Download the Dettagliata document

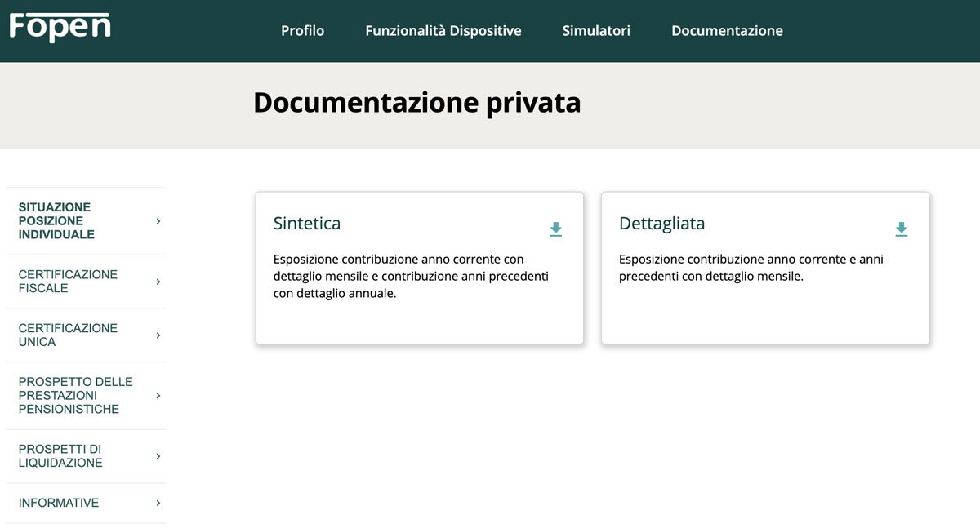pyautogui.click(x=901, y=229)
